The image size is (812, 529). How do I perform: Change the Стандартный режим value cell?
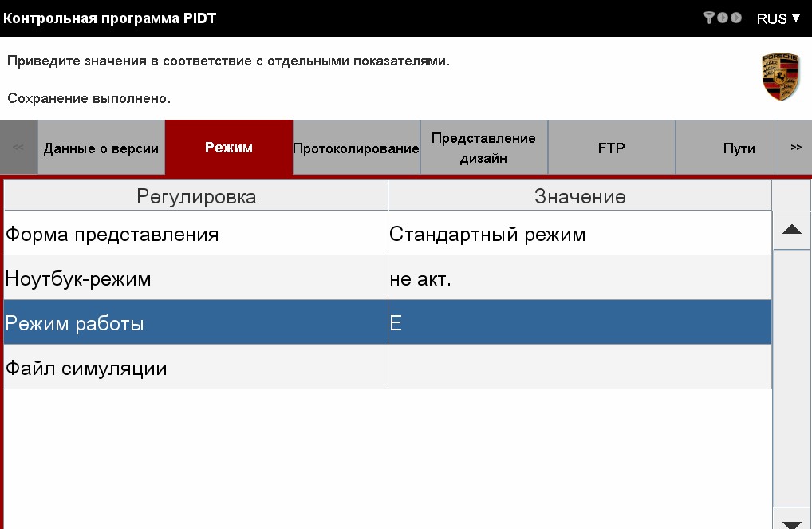[x=579, y=235]
